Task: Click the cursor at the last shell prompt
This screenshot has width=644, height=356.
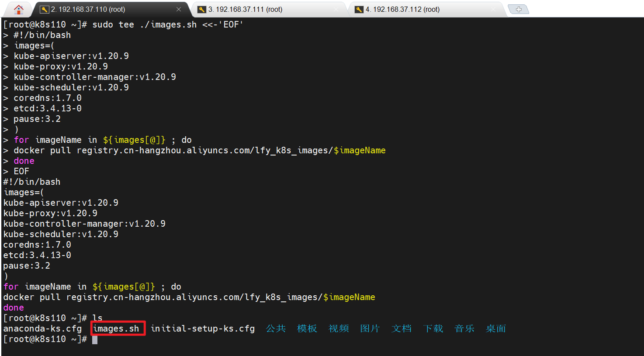Action: 95,339
